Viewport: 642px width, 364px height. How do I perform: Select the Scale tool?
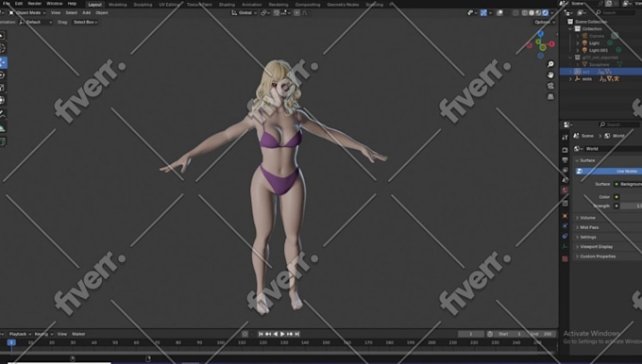click(2, 88)
